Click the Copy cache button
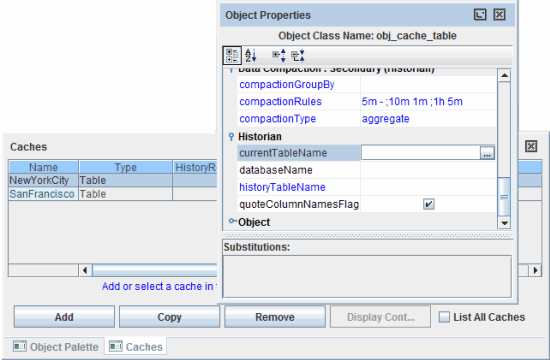The width and height of the screenshot is (550, 360). click(x=169, y=317)
